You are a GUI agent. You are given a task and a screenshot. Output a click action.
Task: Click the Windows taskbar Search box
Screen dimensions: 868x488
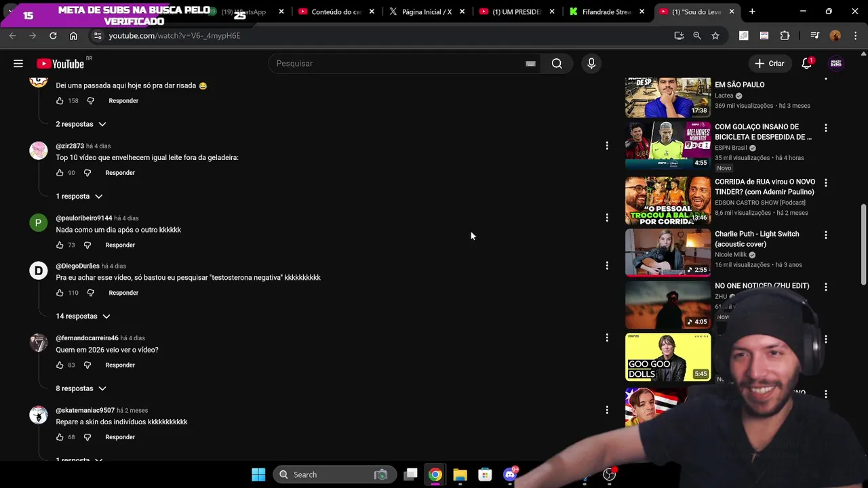click(x=334, y=474)
